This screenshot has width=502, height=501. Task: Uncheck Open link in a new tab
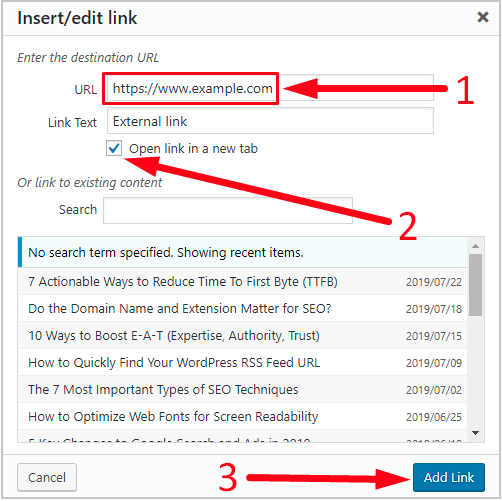tap(114, 148)
